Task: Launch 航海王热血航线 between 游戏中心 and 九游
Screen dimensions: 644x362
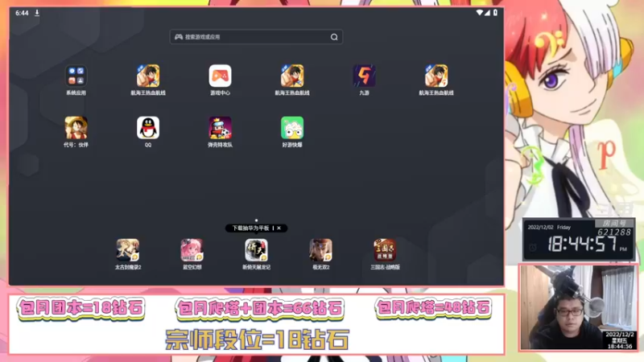Action: tap(292, 76)
